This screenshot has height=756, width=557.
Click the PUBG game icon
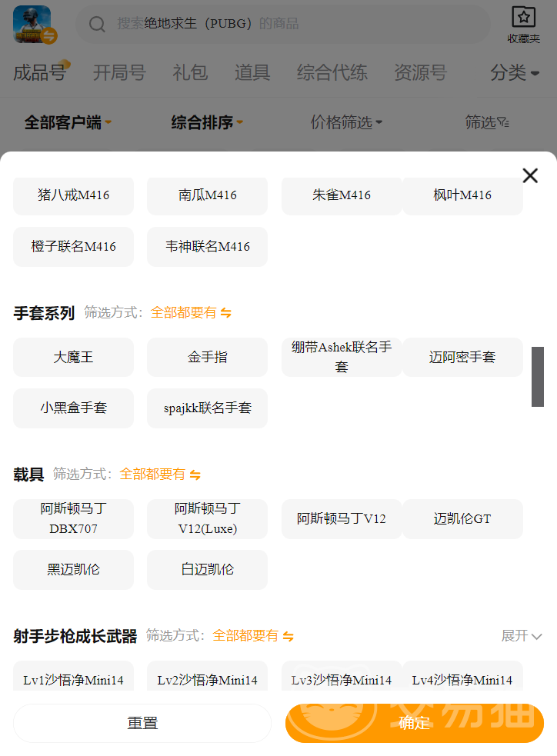coord(32,25)
